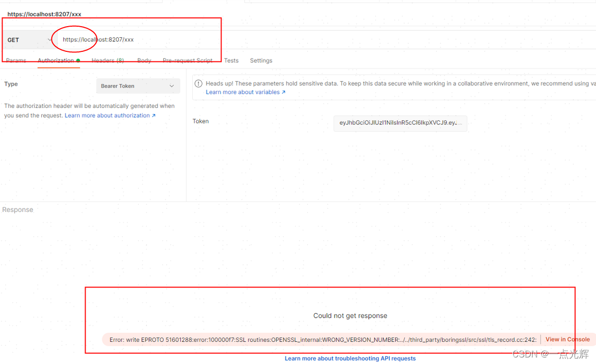The image size is (596, 364).
Task: Open the Tests tab
Action: (232, 60)
